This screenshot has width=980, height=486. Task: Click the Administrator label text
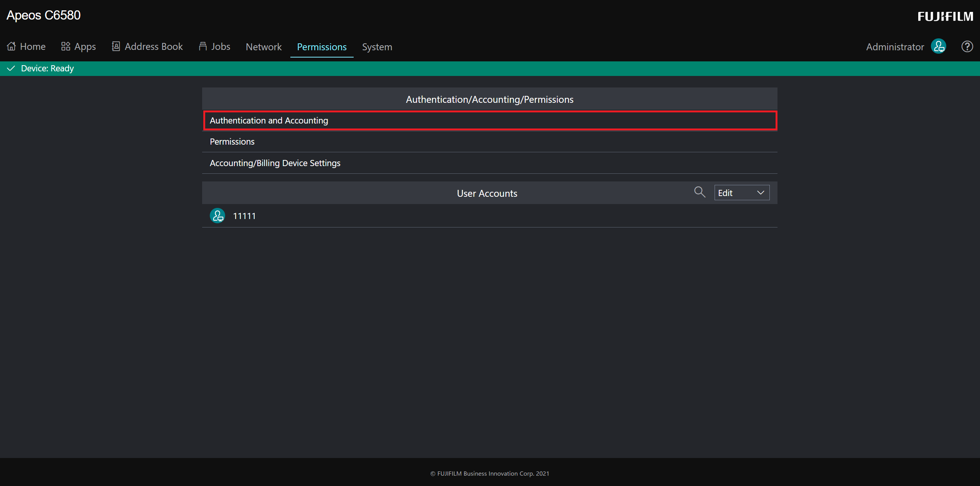[x=895, y=47]
